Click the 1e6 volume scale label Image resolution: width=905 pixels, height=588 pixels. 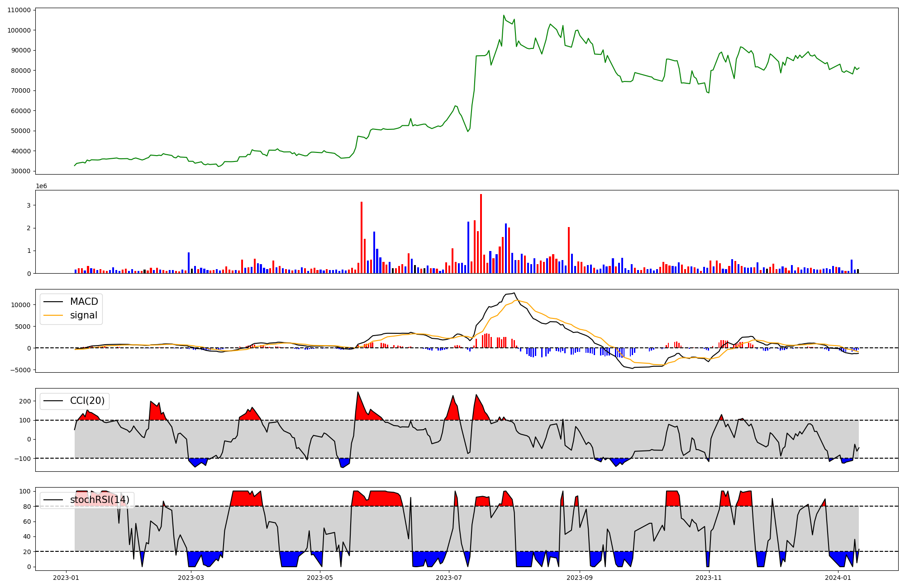coord(41,186)
